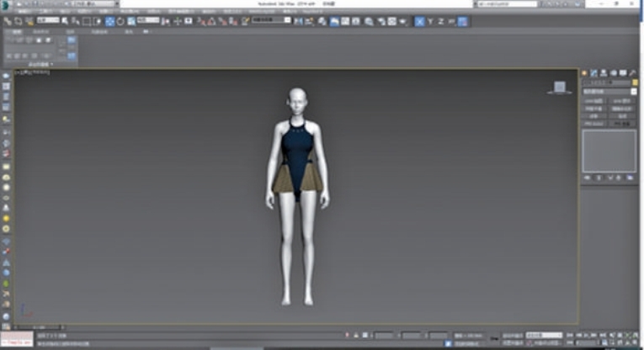
Task: Open the Utilities command panel tab
Action: click(x=632, y=73)
